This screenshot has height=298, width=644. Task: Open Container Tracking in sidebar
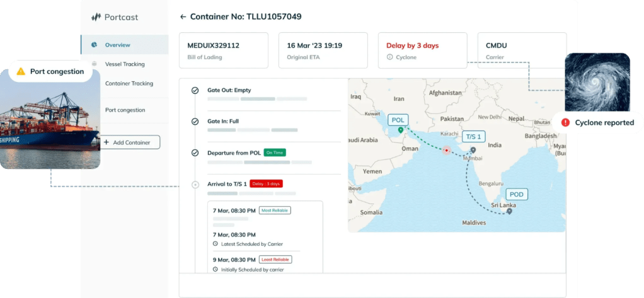click(x=129, y=83)
